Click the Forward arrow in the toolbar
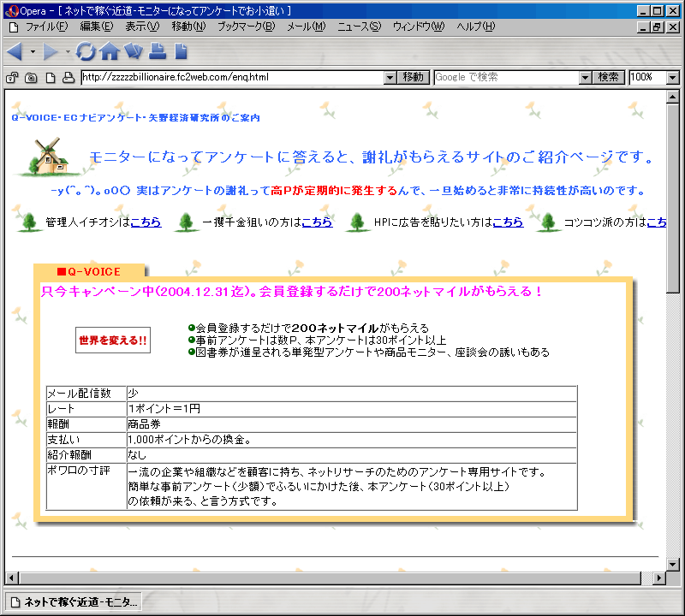The height and width of the screenshot is (616, 685). click(x=51, y=51)
